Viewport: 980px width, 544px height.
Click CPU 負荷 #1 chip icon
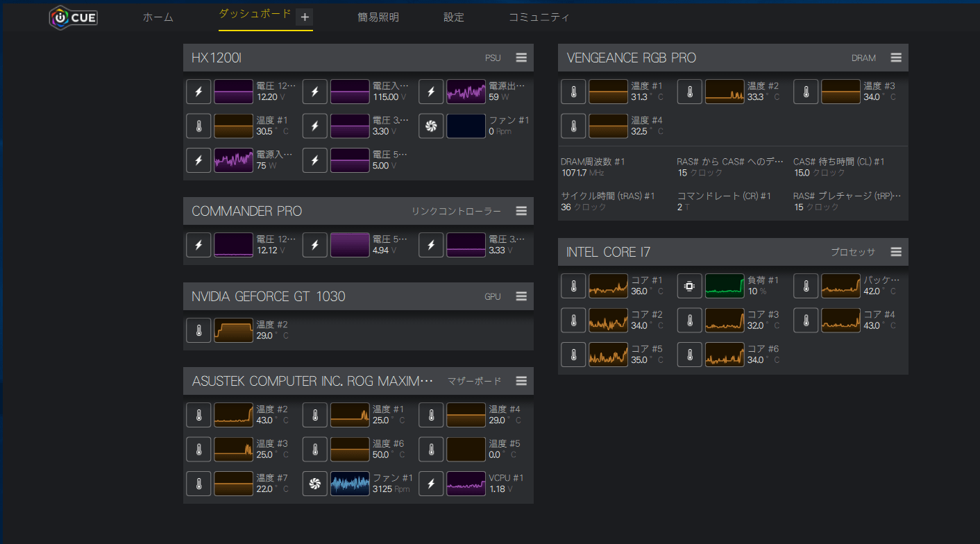[690, 286]
